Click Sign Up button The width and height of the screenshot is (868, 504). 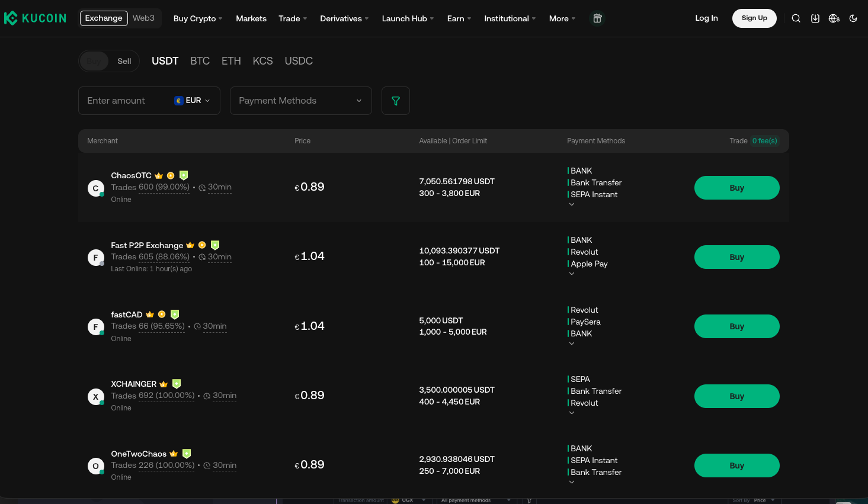click(754, 18)
